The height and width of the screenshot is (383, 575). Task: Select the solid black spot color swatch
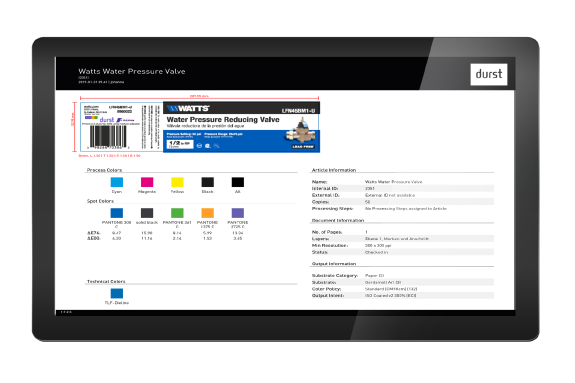[147, 213]
